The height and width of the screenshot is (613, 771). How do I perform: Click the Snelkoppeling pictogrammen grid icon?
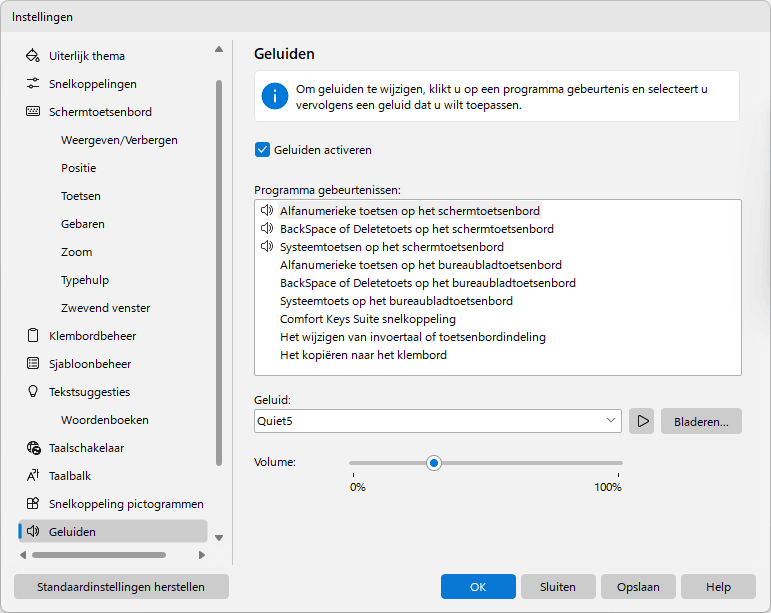(33, 504)
